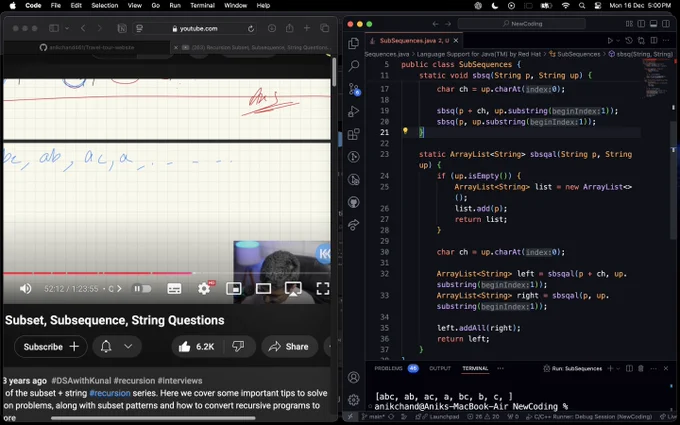Seek on the YouTube progress bar
The image size is (680, 425).
tap(167, 273)
